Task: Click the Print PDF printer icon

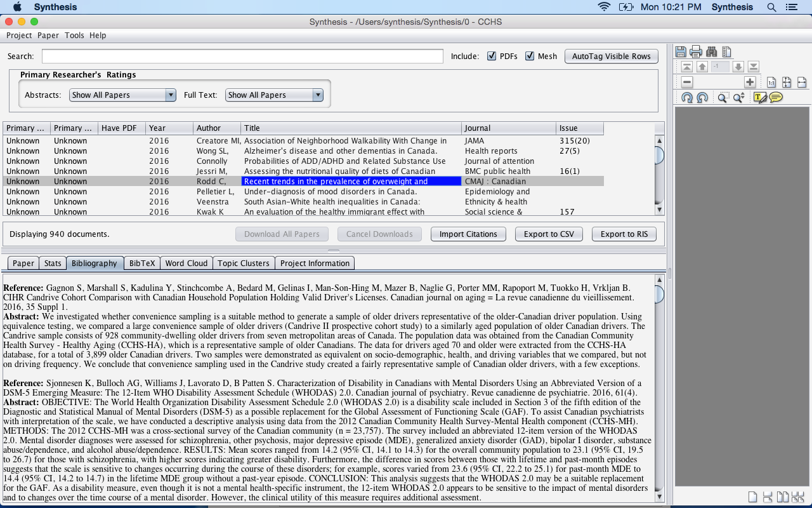Action: [x=696, y=51]
